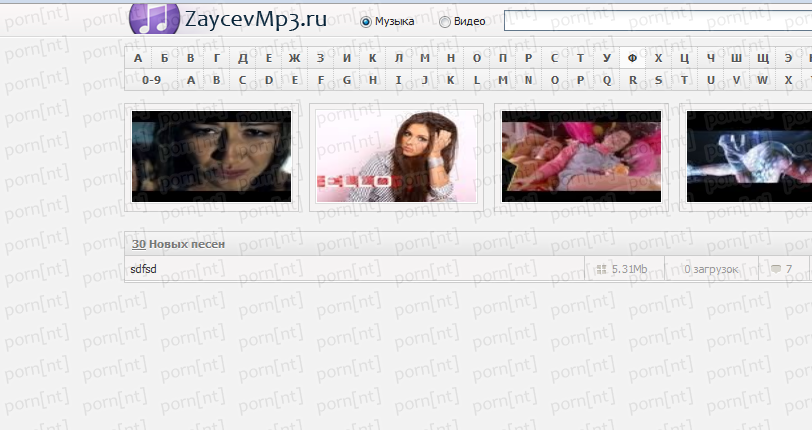Screen dimensions: 812x430
Task: Choose Cyrillic letter Э in alphabet index
Action: coord(788,58)
